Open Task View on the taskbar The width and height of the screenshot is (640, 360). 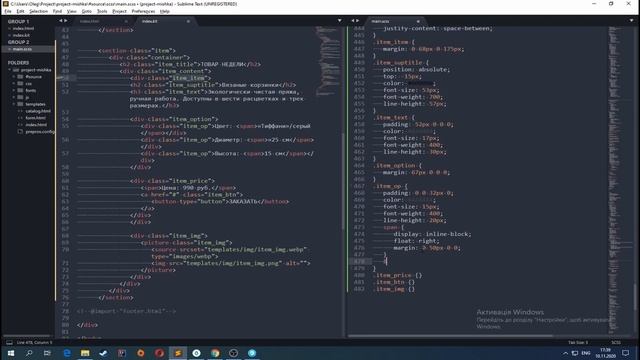(47, 353)
